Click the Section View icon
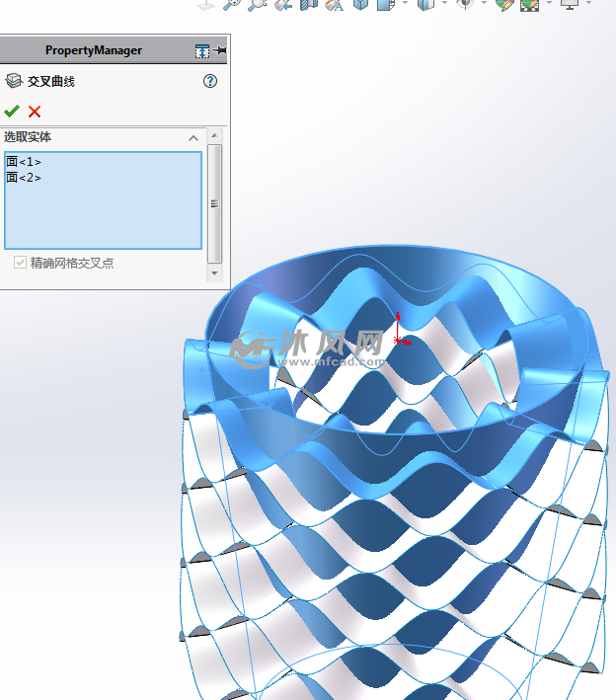Screen dimensions: 616x700 pos(308,5)
